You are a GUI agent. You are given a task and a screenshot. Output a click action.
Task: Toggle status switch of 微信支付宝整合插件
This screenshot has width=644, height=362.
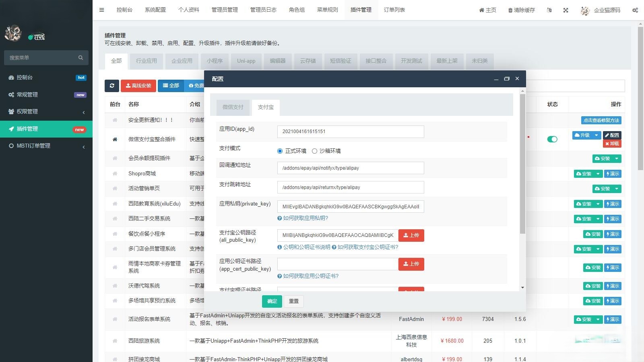[552, 139]
